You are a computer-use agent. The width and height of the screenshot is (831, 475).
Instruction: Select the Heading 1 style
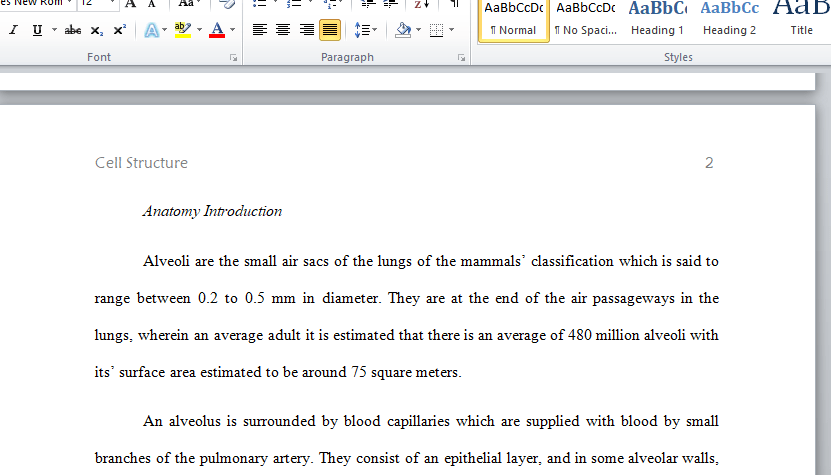pyautogui.click(x=657, y=20)
